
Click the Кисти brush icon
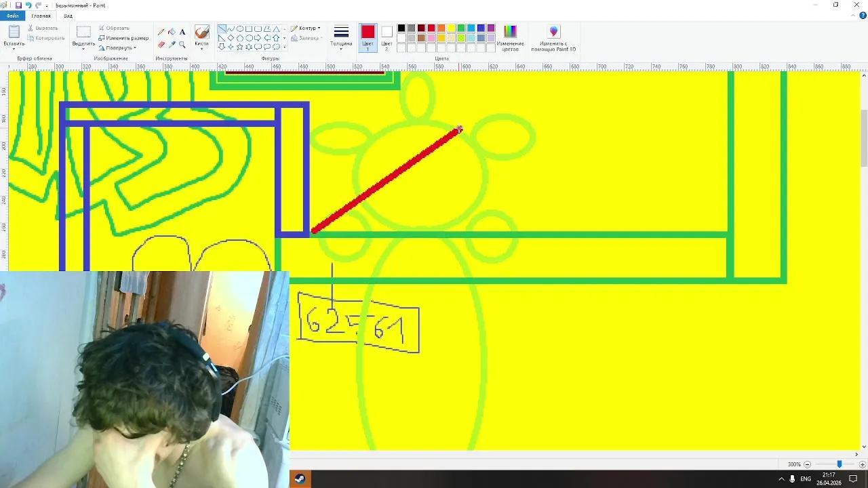pyautogui.click(x=201, y=33)
